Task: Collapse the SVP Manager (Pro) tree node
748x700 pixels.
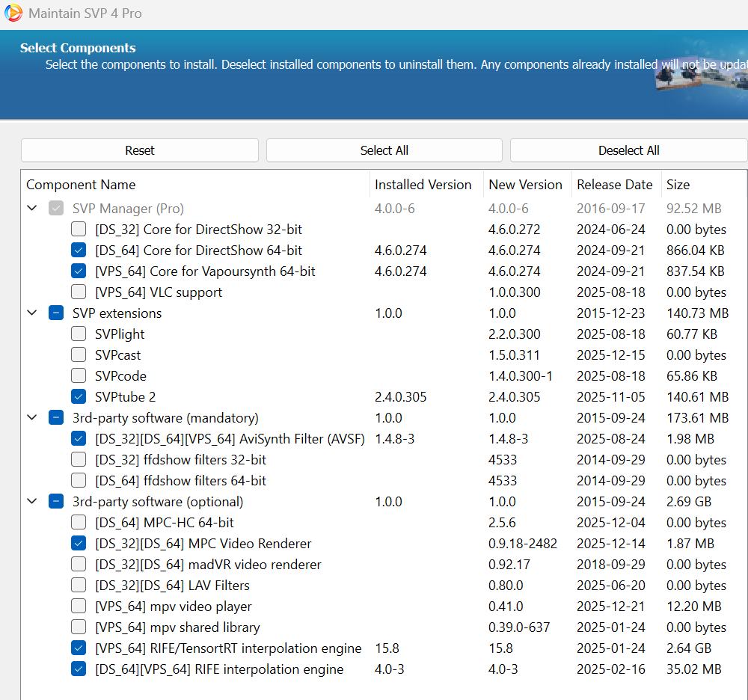Action: [x=32, y=209]
